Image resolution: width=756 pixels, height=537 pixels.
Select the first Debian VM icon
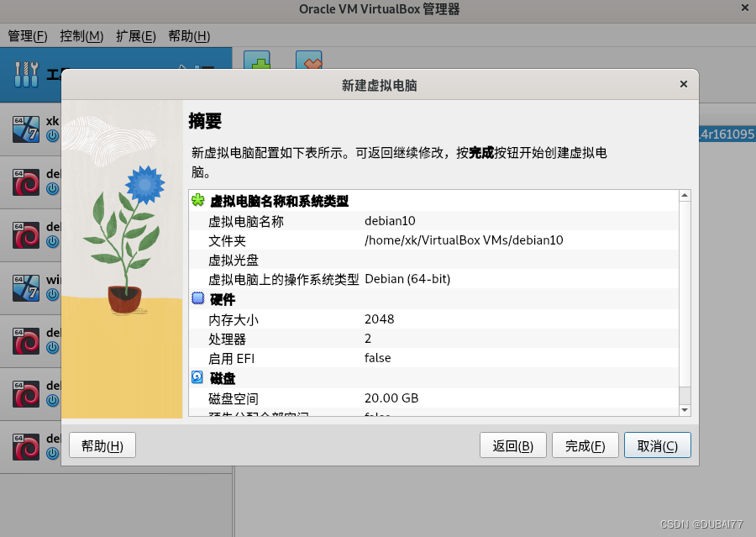[26, 182]
